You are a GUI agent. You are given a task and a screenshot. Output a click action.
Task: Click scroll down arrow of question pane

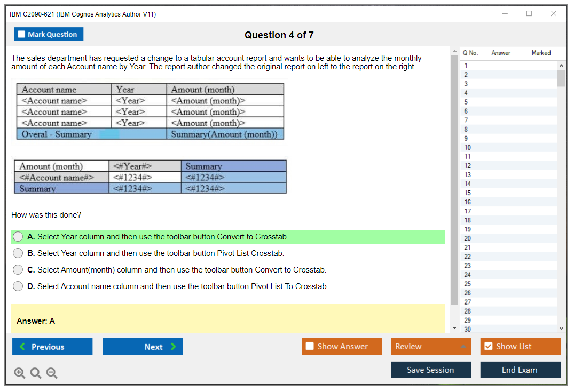454,328
